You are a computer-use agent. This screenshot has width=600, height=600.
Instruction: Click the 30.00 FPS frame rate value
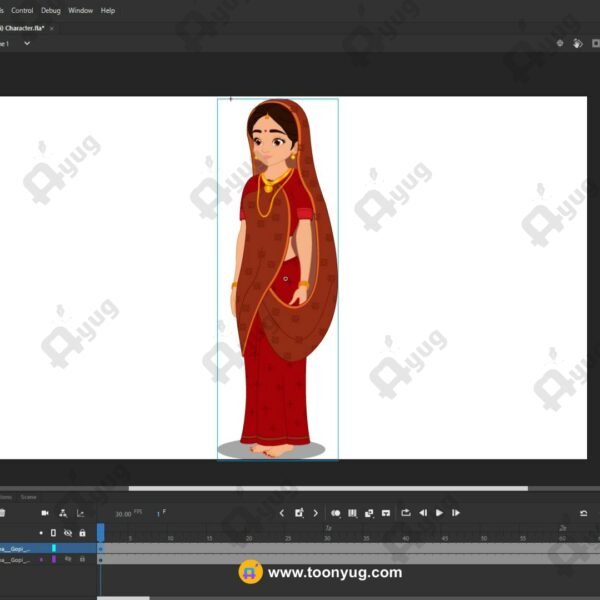tap(123, 514)
